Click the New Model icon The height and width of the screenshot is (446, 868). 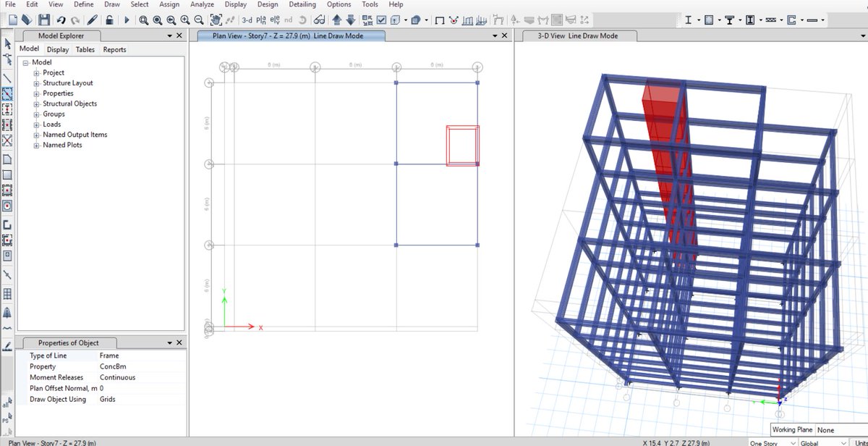[13, 20]
